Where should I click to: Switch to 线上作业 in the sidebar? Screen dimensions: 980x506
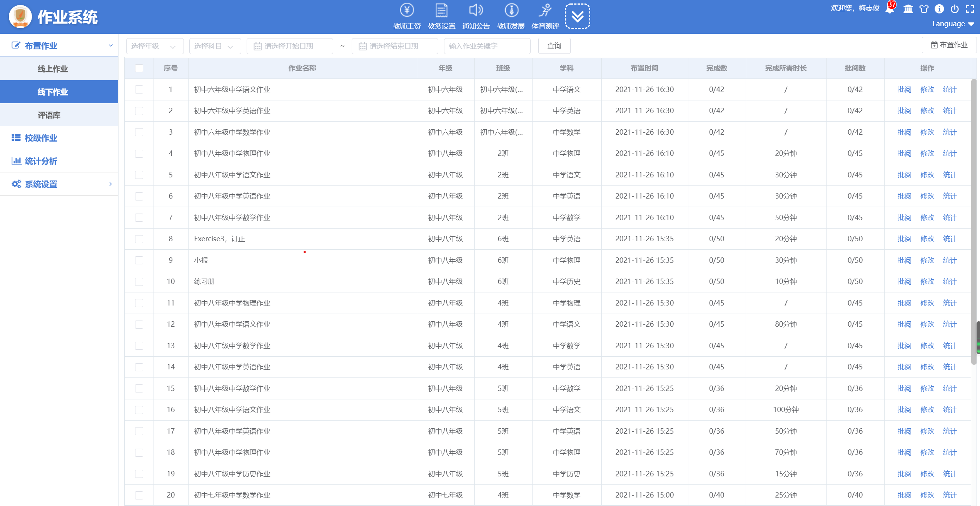coord(53,69)
